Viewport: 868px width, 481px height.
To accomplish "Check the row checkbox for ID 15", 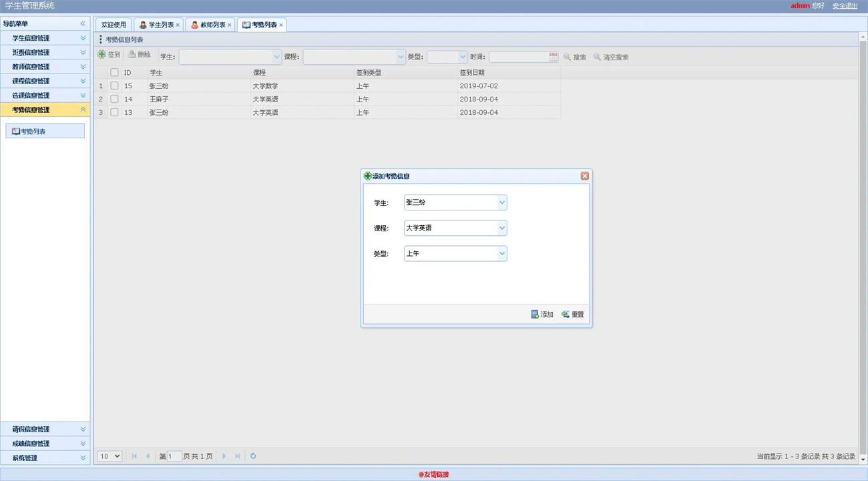I will tap(114, 86).
